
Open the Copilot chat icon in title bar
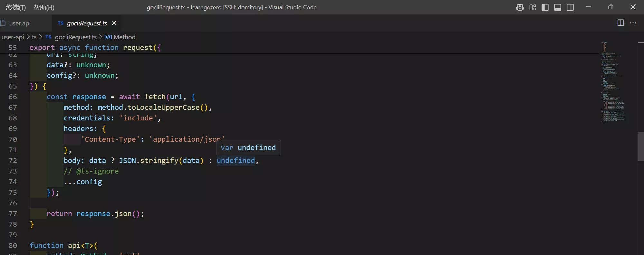pos(520,7)
